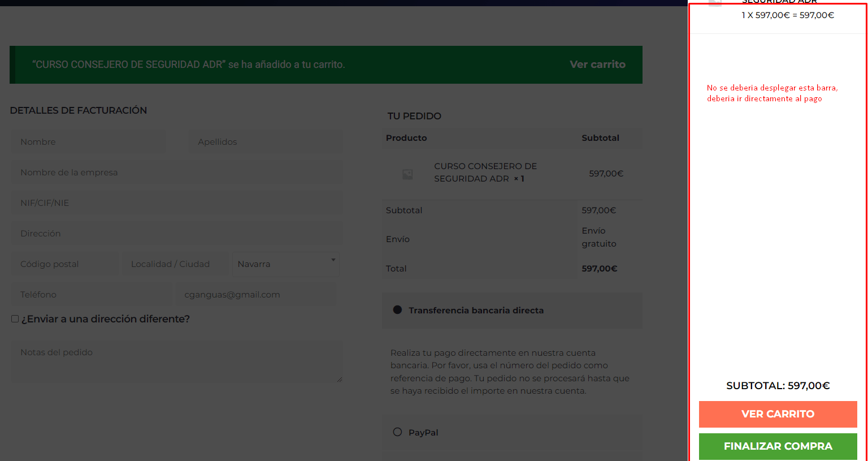
Task: Click the Envío gratuito text
Action: click(x=599, y=238)
